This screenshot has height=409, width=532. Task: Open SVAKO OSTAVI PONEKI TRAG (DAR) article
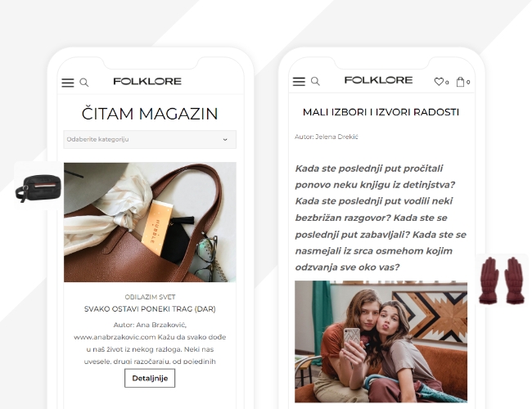(150, 309)
